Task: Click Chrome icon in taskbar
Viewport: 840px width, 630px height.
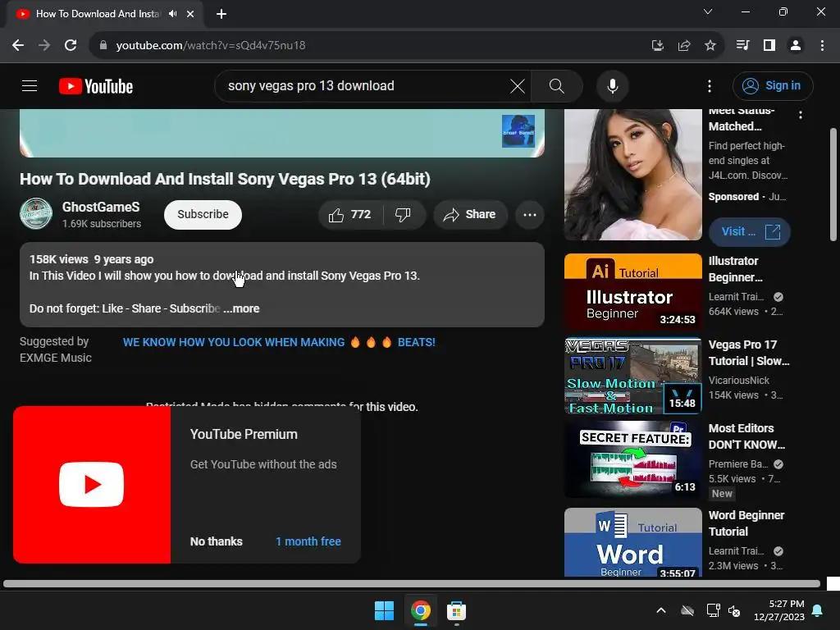Action: [x=421, y=610]
